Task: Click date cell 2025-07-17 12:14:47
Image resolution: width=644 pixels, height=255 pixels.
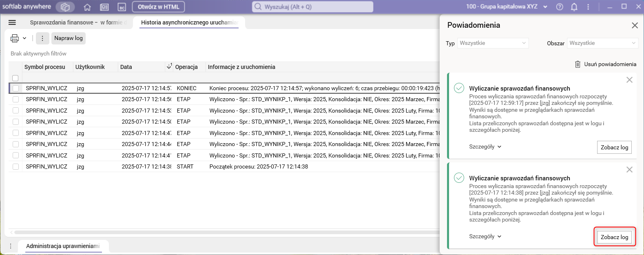Action: coord(146,133)
